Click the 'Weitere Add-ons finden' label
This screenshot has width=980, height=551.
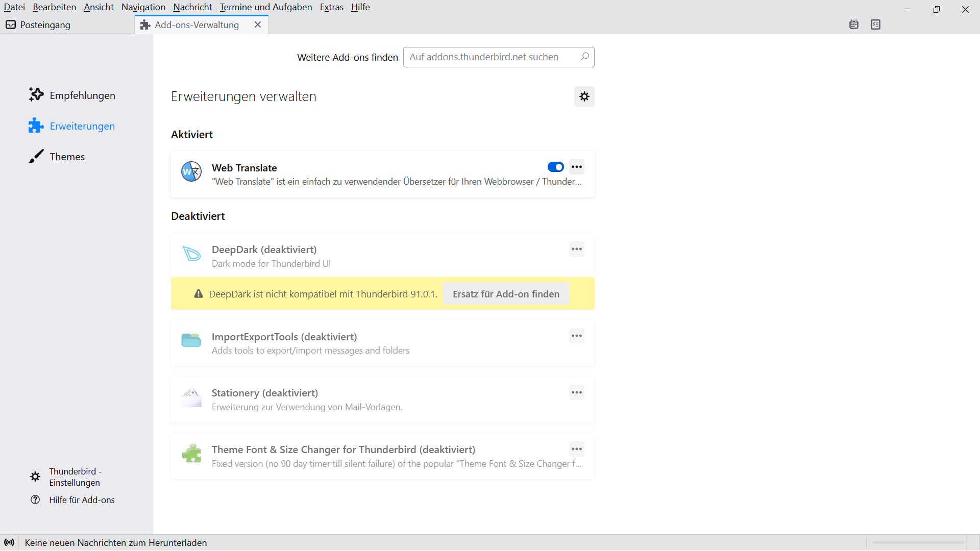(x=348, y=58)
